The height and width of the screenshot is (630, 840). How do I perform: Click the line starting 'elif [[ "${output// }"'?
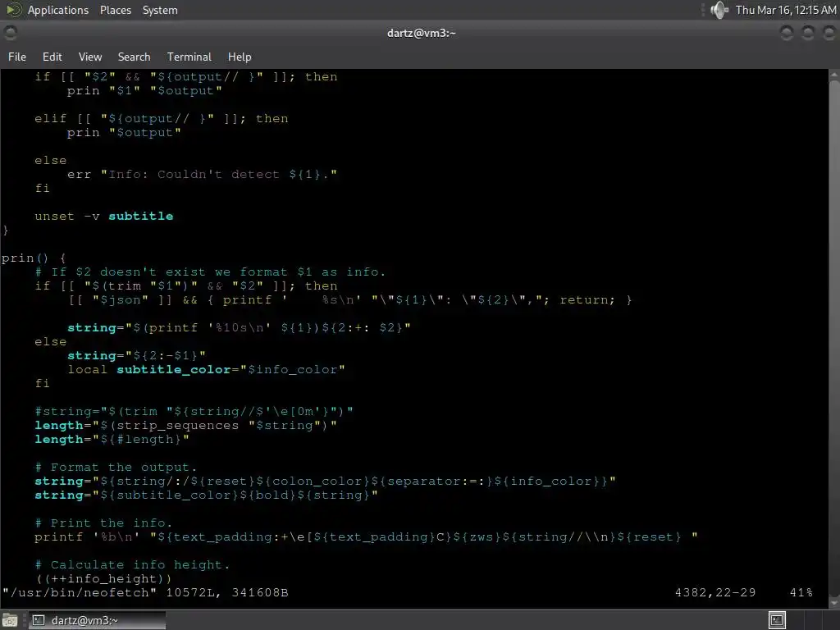point(162,119)
